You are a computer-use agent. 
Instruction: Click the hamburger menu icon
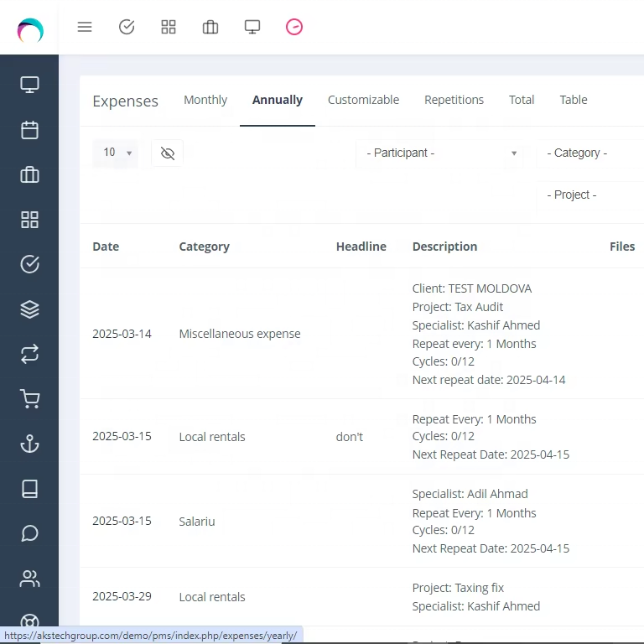pos(85,27)
